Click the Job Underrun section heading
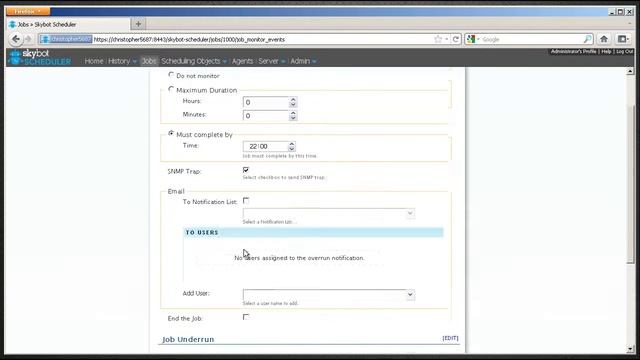 point(188,339)
